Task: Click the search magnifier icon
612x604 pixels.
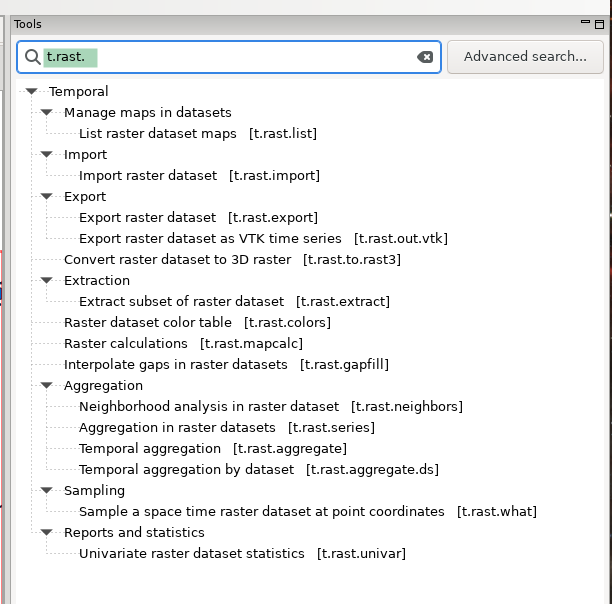Action: 32,57
